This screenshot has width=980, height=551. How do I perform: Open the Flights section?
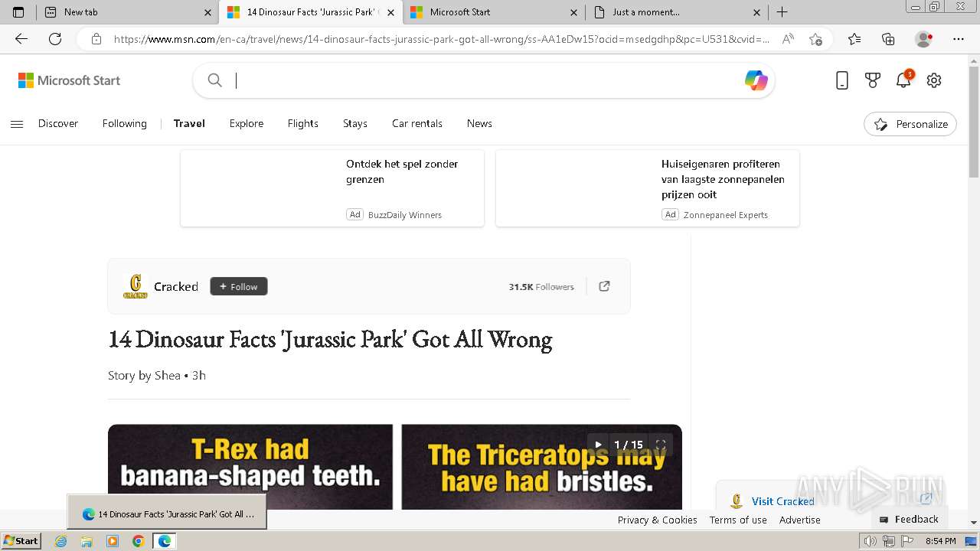303,123
